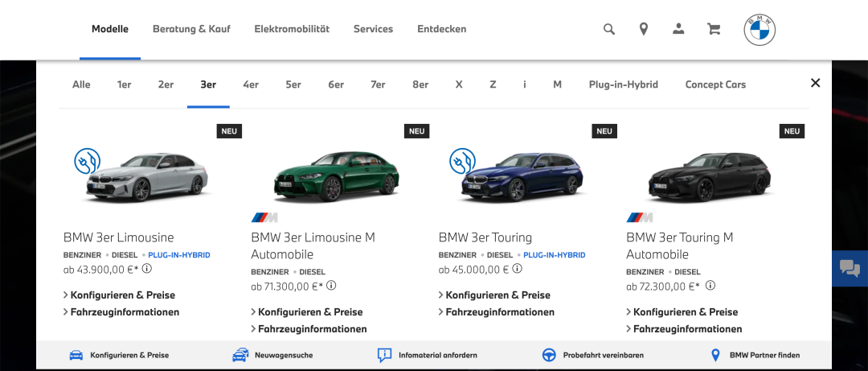Viewport: 868px width, 371px height.
Task: Click the BMW roundel logo
Action: pos(759,30)
